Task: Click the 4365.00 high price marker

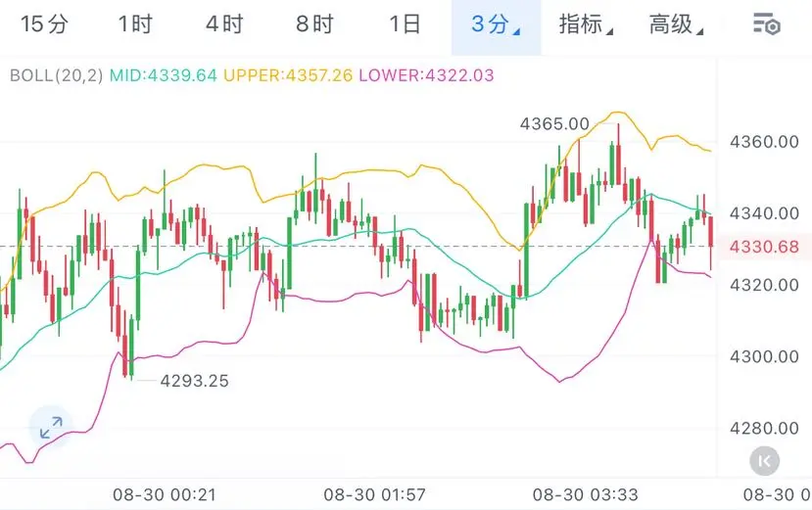Action: (554, 123)
